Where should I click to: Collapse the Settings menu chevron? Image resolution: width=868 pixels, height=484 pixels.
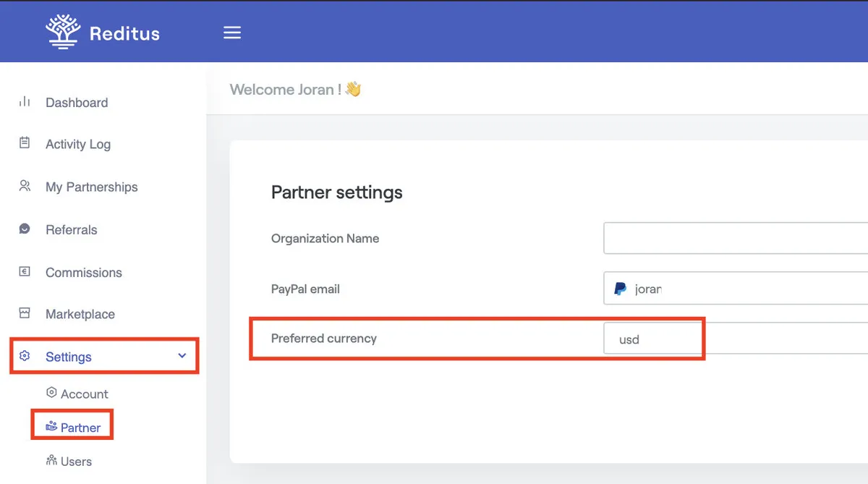point(182,356)
